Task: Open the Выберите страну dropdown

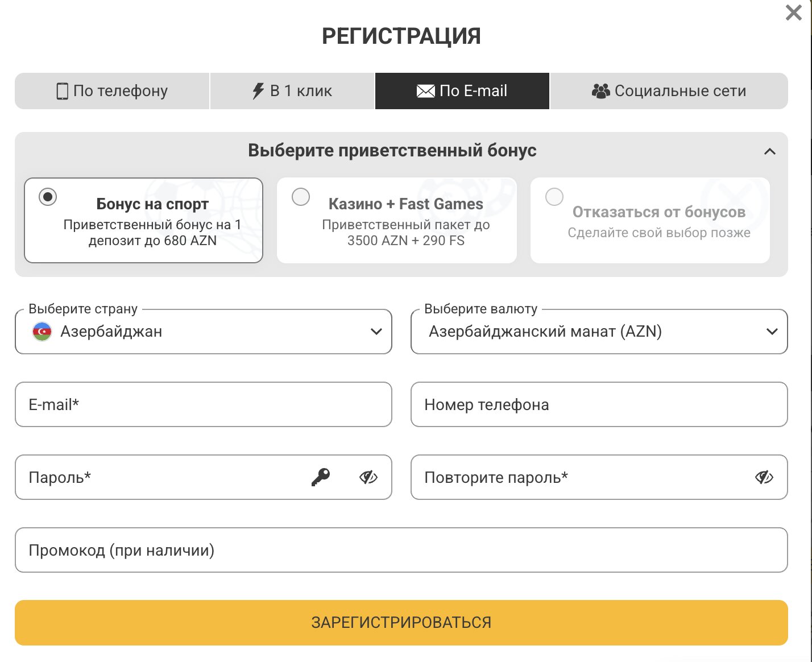Action: (x=204, y=332)
